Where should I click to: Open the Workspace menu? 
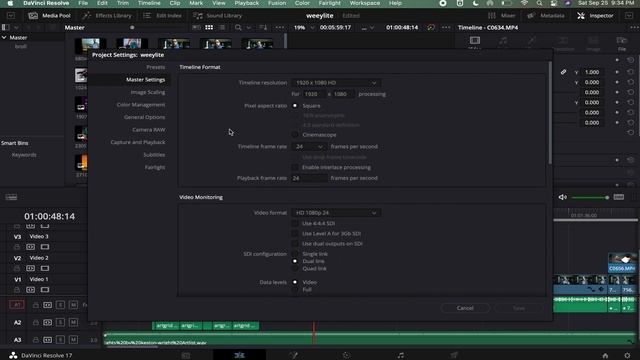click(x=364, y=3)
